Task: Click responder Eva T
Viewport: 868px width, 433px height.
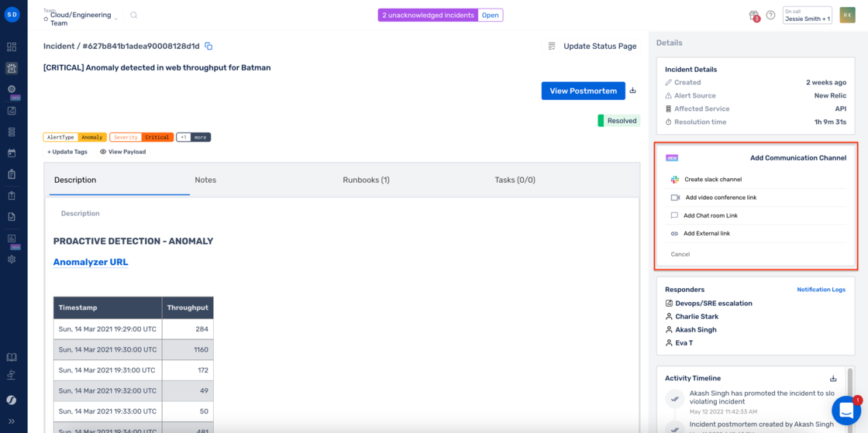Action: tap(684, 343)
